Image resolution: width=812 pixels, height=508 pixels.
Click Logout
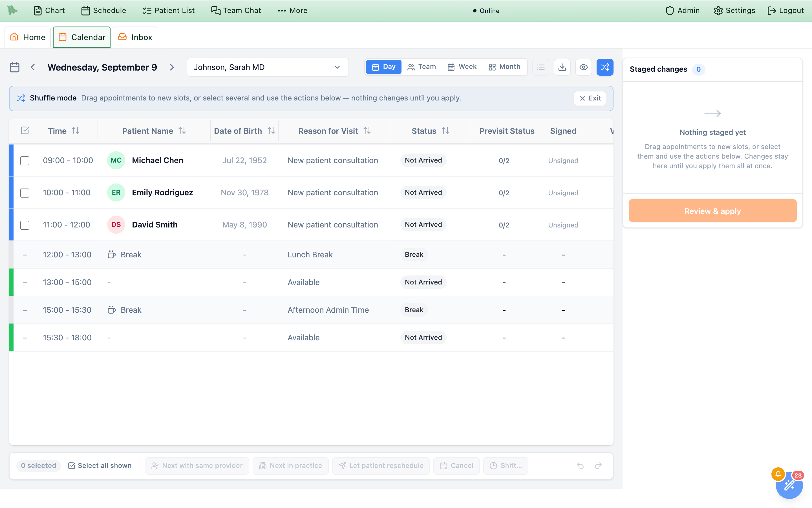(785, 10)
